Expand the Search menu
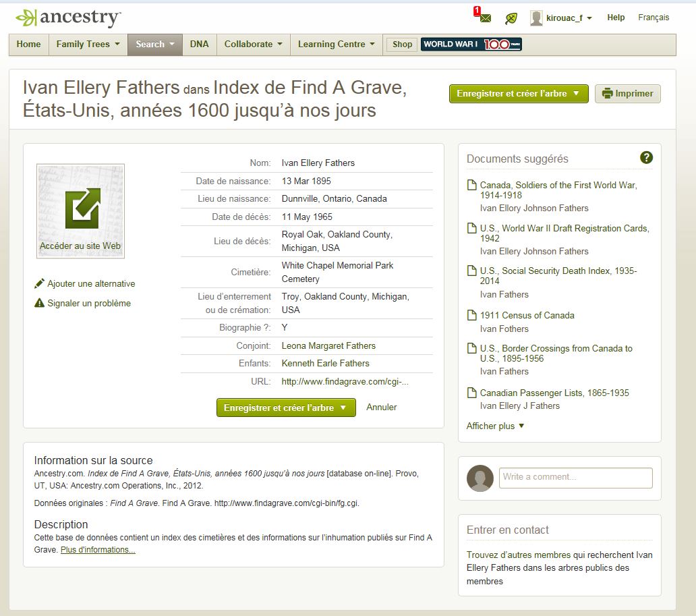This screenshot has width=696, height=616. point(155,45)
